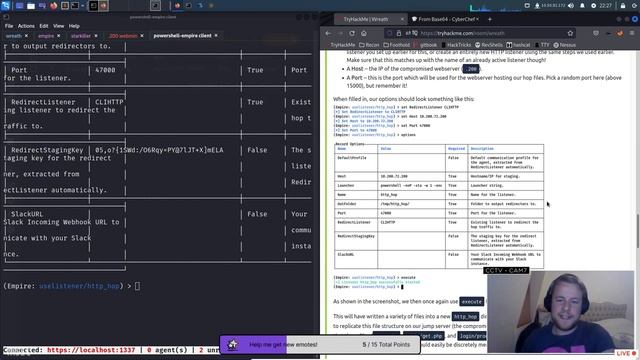
Task: Click the clock showing 22:27
Action: [605, 6]
